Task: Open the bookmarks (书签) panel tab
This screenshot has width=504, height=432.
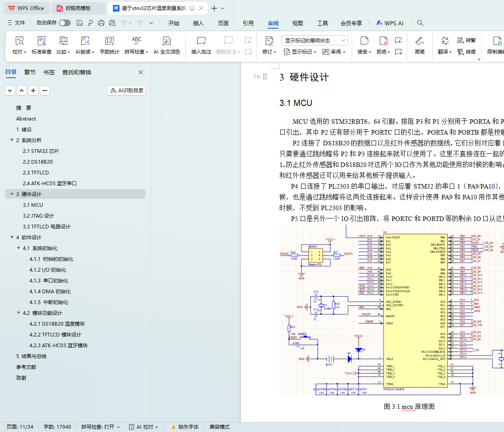Action: pos(49,72)
